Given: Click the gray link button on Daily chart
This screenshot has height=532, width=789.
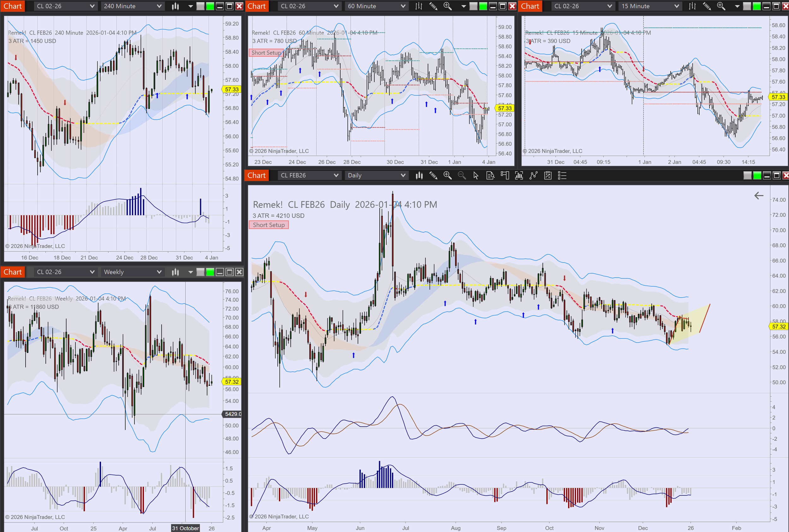Looking at the screenshot, I should coord(747,175).
